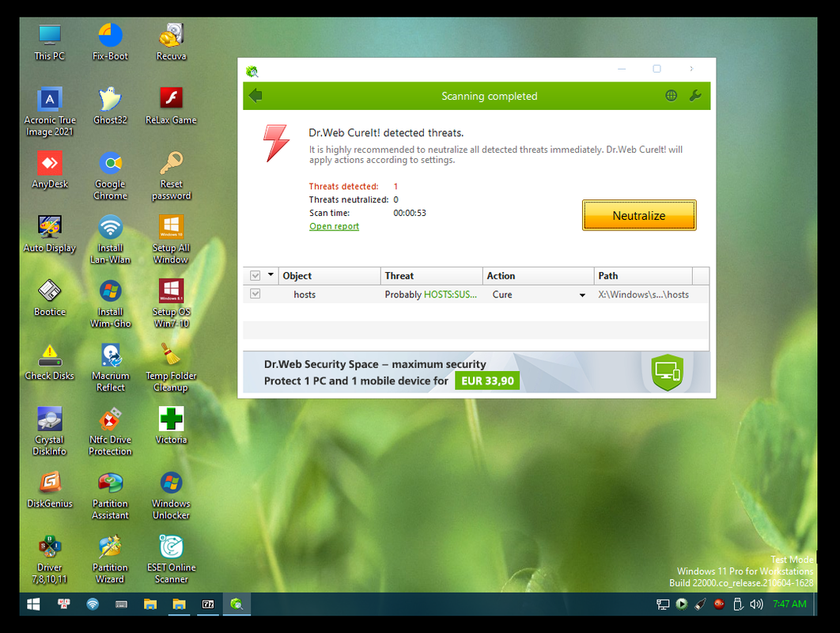
Task: Open the on-screen keyboard taskbar icon
Action: pos(122,604)
